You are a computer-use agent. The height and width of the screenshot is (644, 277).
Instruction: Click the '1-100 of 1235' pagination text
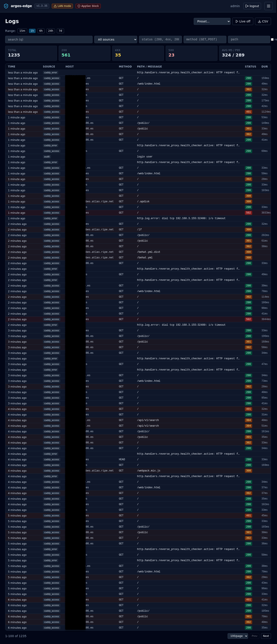click(16, 636)
